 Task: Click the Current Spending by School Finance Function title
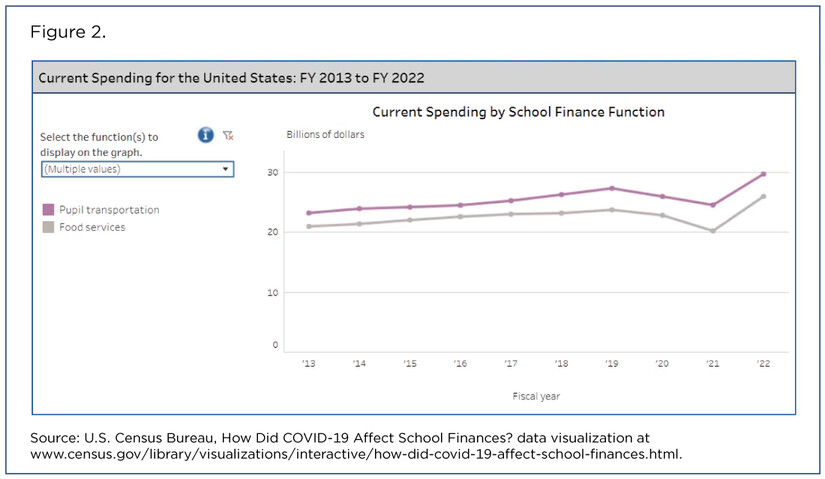518,112
